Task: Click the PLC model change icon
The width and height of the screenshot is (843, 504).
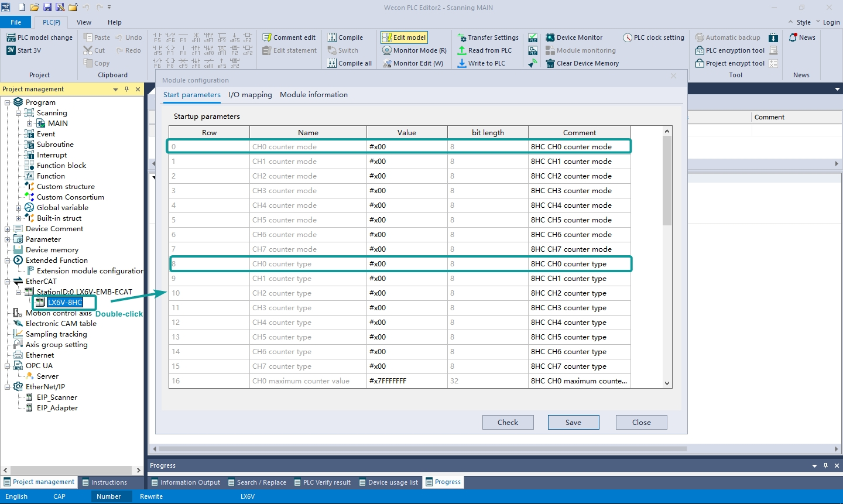Action: point(11,37)
